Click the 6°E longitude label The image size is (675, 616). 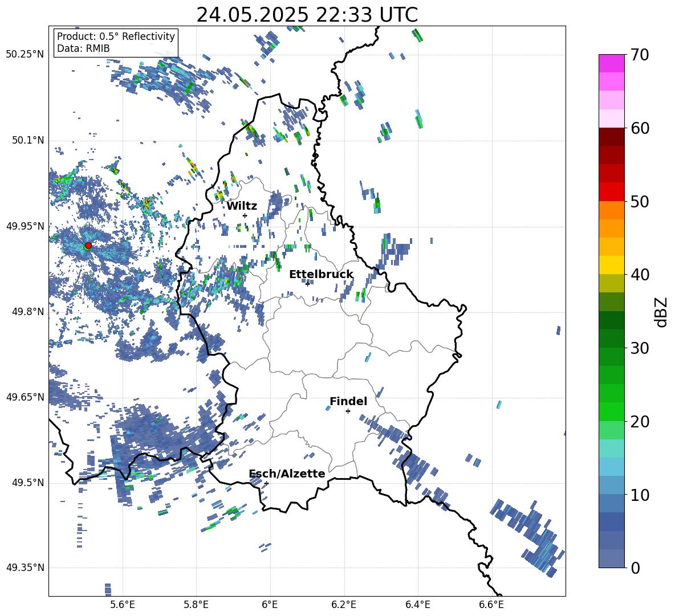click(270, 605)
